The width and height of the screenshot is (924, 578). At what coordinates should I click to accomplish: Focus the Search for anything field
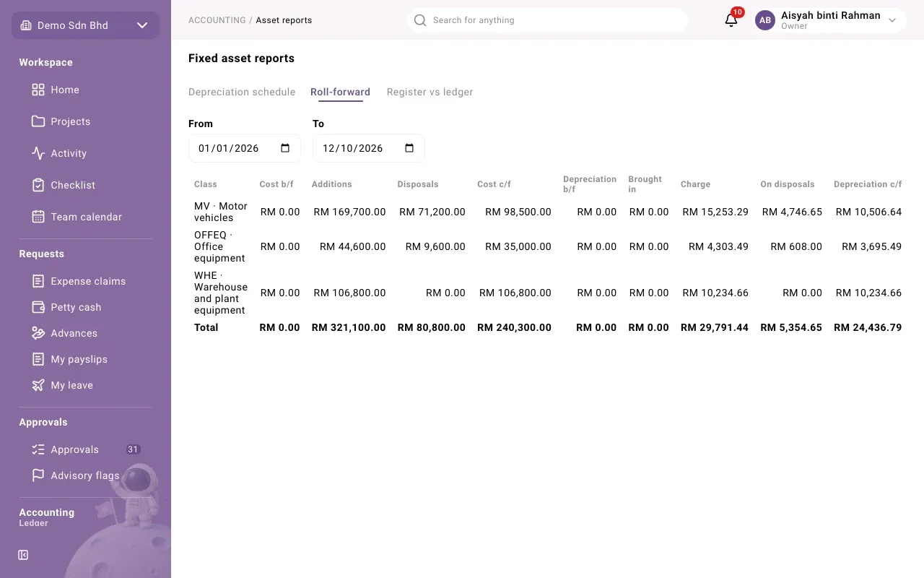(547, 20)
